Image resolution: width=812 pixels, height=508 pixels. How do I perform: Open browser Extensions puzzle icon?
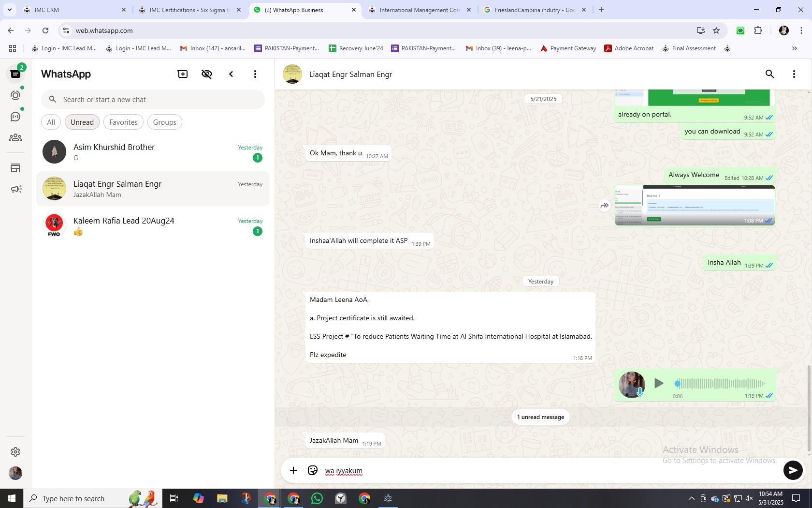click(758, 30)
